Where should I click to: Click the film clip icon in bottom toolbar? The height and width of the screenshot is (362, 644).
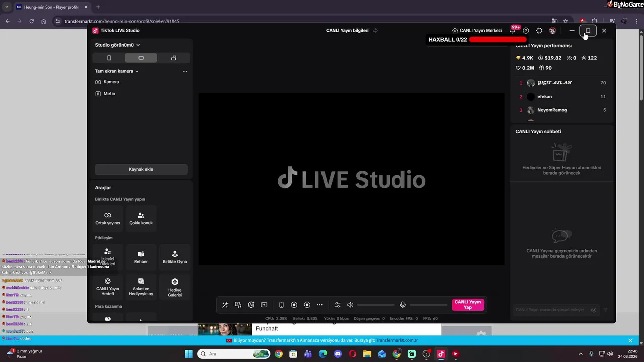pyautogui.click(x=264, y=305)
